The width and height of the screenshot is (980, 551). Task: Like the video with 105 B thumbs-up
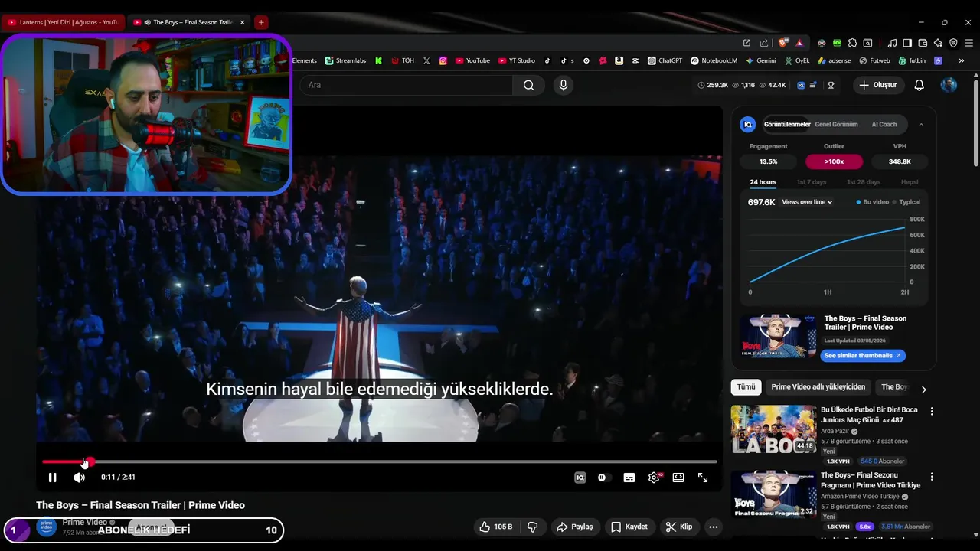pyautogui.click(x=495, y=527)
